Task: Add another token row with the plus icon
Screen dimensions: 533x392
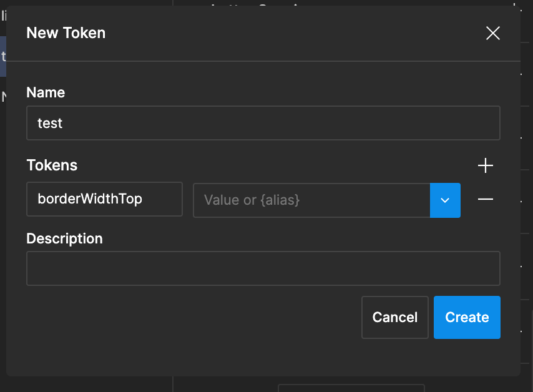Action: (x=486, y=165)
